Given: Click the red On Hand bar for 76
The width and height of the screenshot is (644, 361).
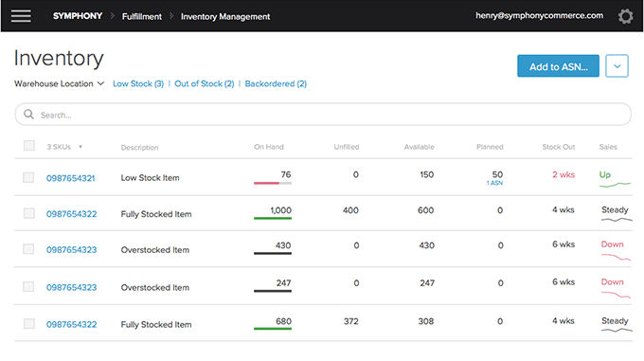Looking at the screenshot, I should (x=266, y=183).
